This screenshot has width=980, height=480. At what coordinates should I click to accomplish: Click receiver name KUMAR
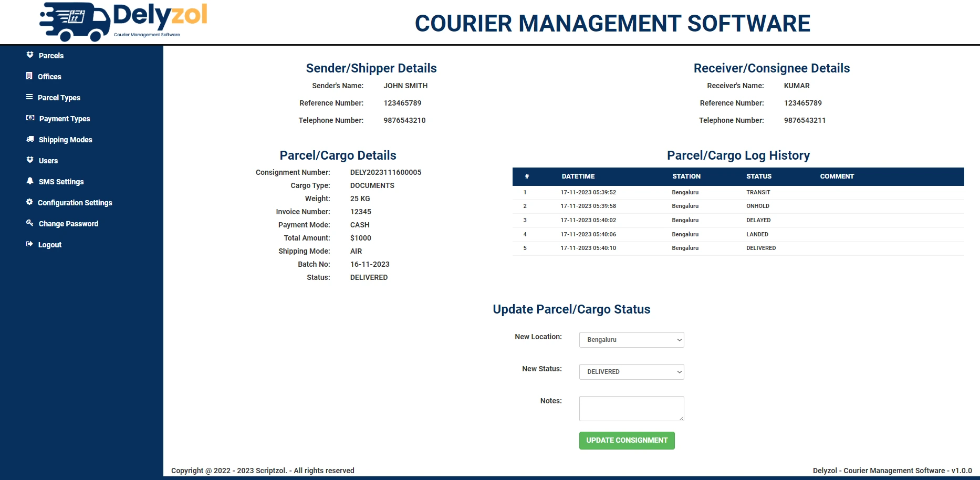[x=797, y=86]
